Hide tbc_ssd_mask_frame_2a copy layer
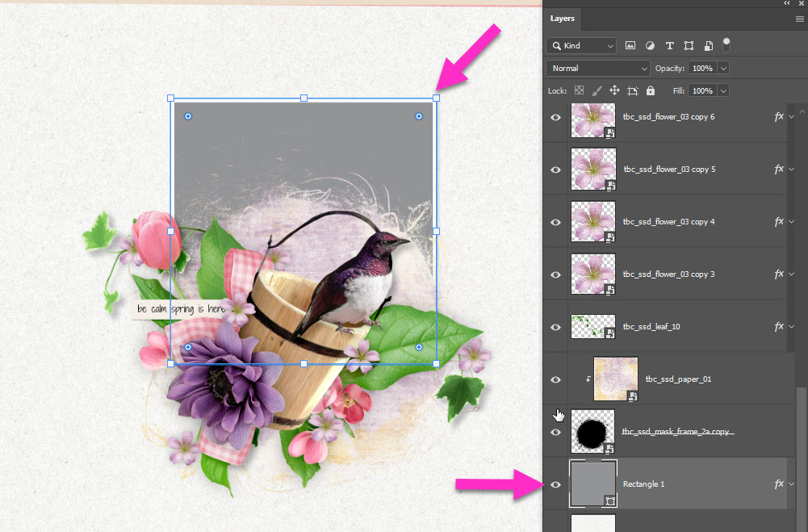Screen dimensions: 808x532 [555, 432]
